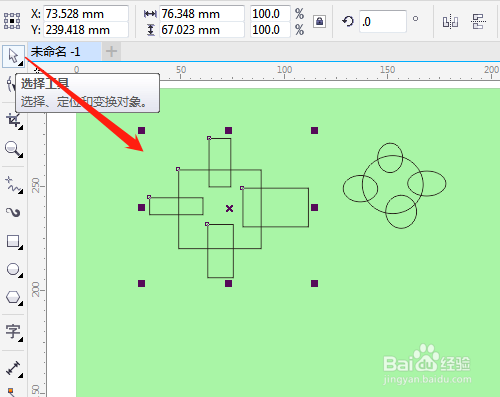Open the Pick tool flyout arrow
This screenshot has height=397, width=500.
tap(21, 63)
